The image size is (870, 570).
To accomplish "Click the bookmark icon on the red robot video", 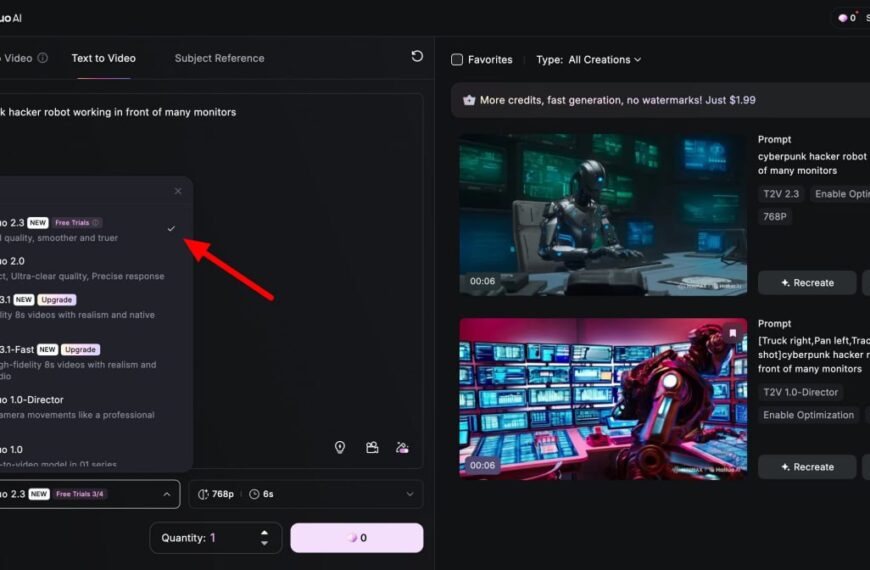I will (x=732, y=333).
